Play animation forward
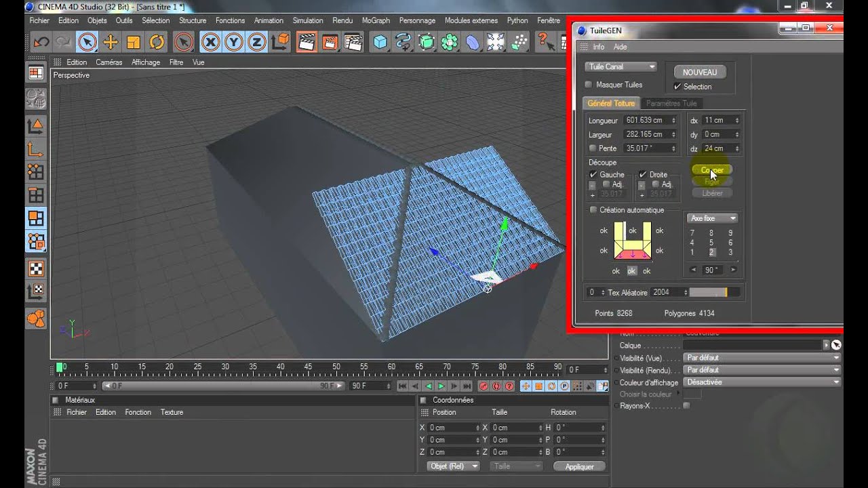 pos(441,386)
